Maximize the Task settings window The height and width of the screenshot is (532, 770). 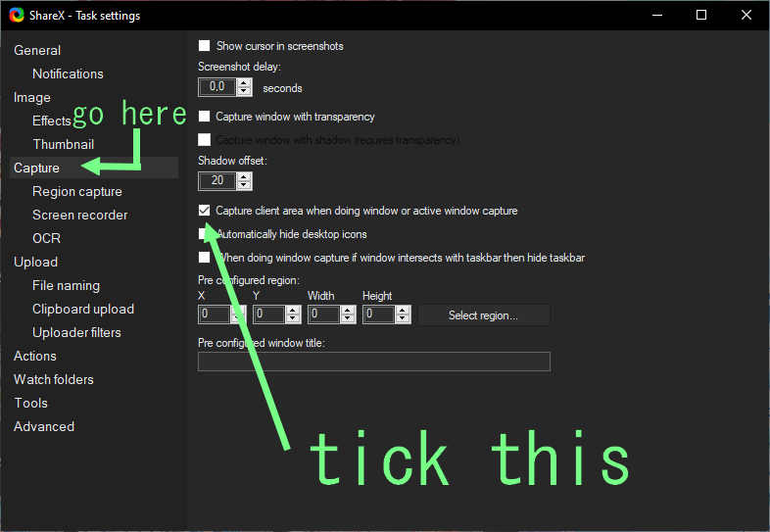click(x=701, y=16)
